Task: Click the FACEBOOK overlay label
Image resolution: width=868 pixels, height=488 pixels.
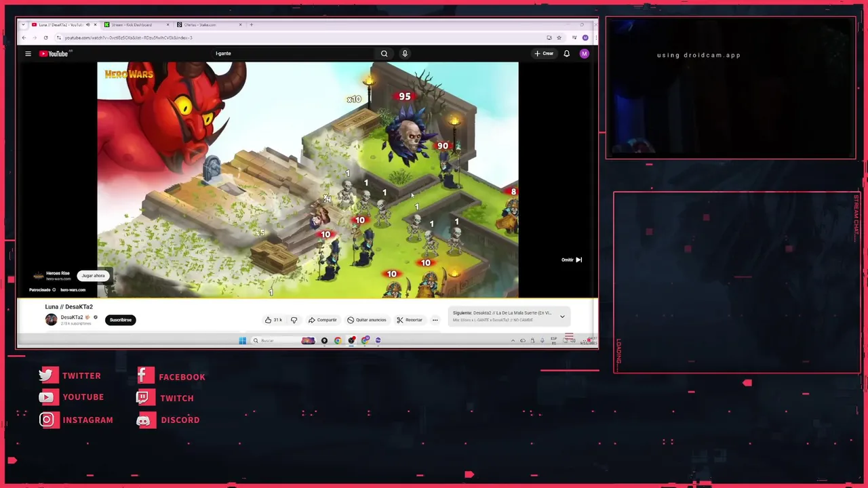Action: click(x=182, y=377)
